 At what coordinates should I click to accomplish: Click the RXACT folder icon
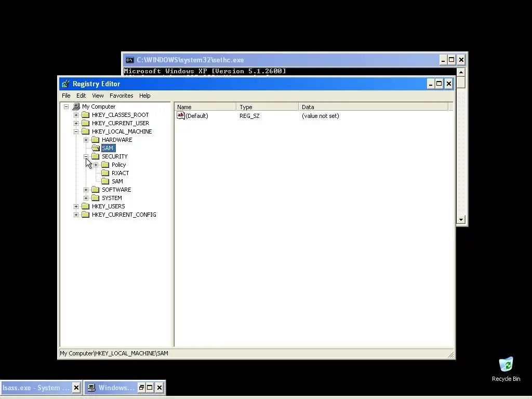coord(105,173)
